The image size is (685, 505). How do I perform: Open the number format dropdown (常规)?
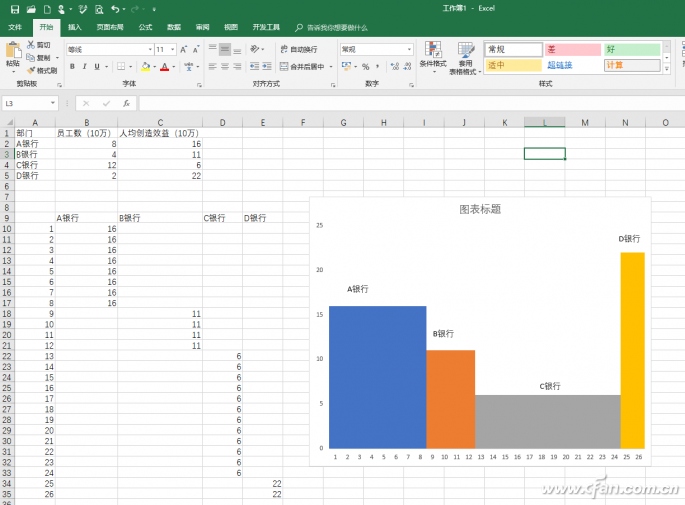[409, 49]
